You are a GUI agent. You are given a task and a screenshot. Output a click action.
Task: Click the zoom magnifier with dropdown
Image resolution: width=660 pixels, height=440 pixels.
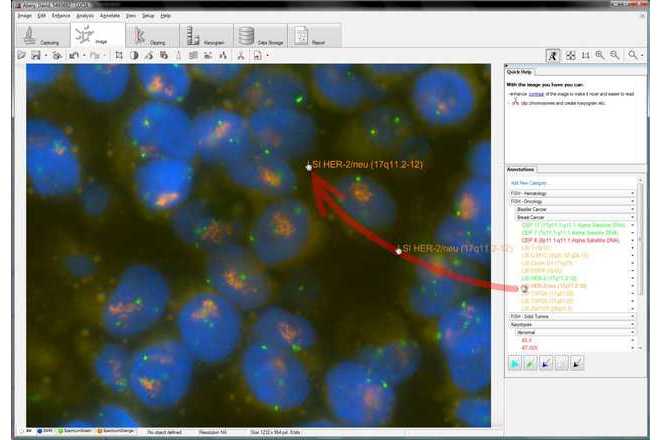pos(635,55)
